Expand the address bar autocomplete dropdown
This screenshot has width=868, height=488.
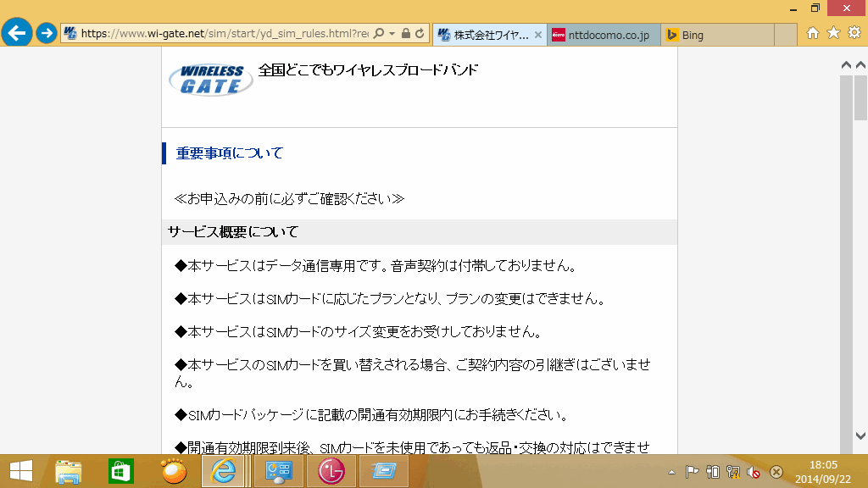click(x=392, y=34)
